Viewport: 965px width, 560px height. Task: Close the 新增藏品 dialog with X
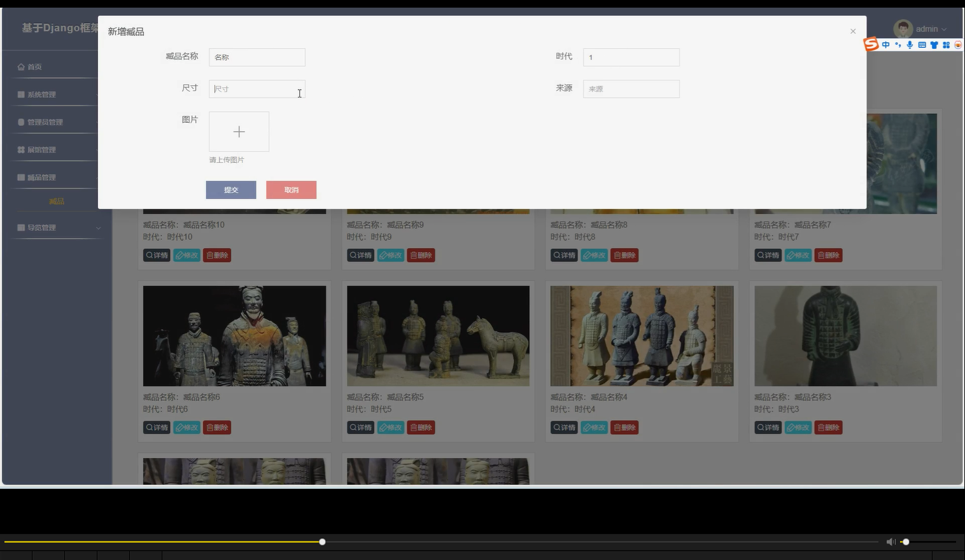(853, 31)
